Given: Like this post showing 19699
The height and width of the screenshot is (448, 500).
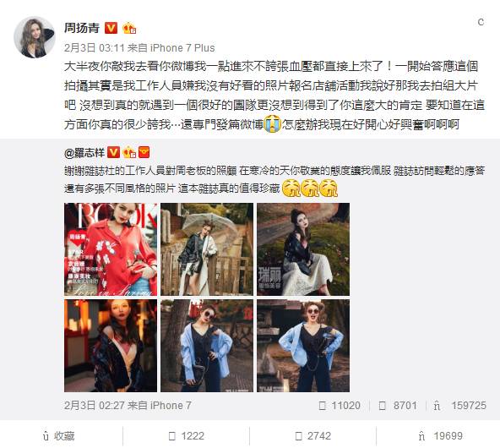Looking at the screenshot, I should (440, 436).
